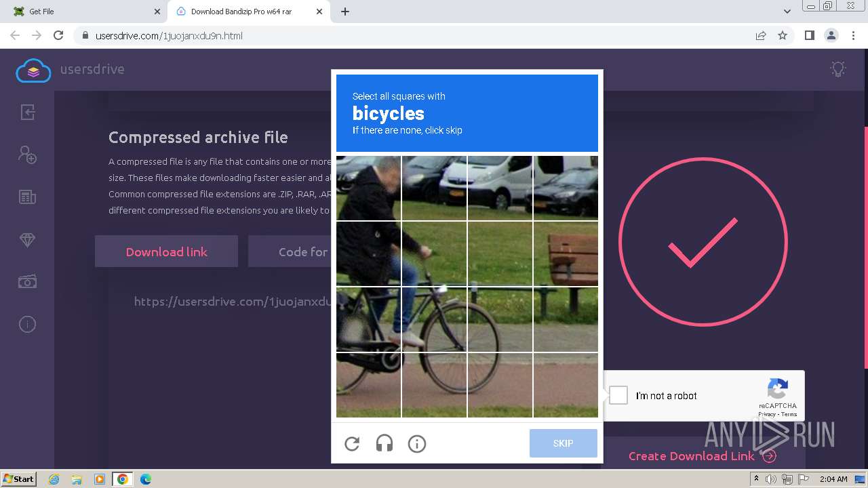Viewport: 868px width, 488px height.
Task: Open Chrome from taskbar
Action: coord(123,479)
